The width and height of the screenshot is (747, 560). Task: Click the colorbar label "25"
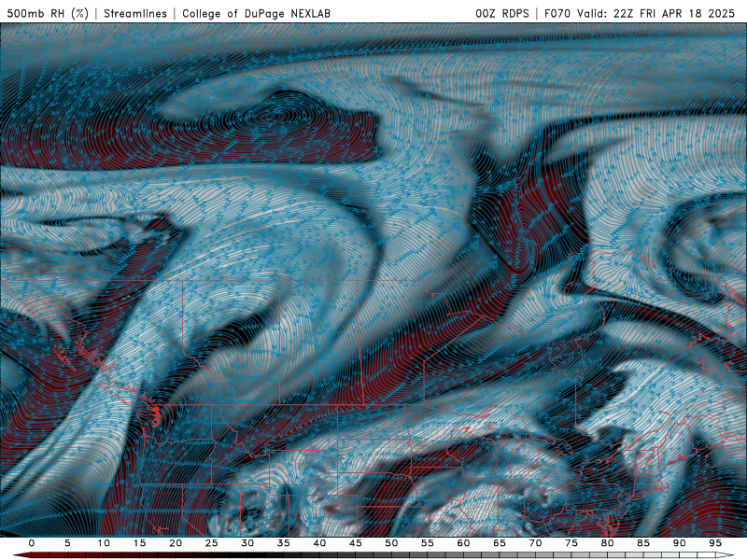(212, 543)
